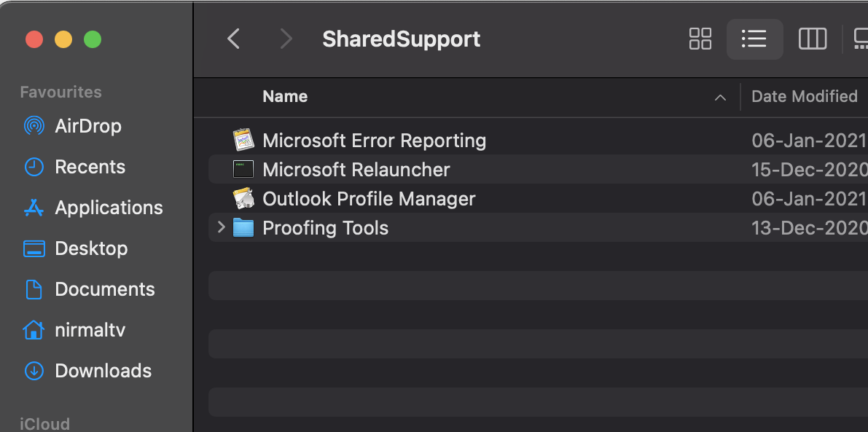Click the Documents sidebar icon
Viewport: 868px width, 432px height.
click(34, 289)
